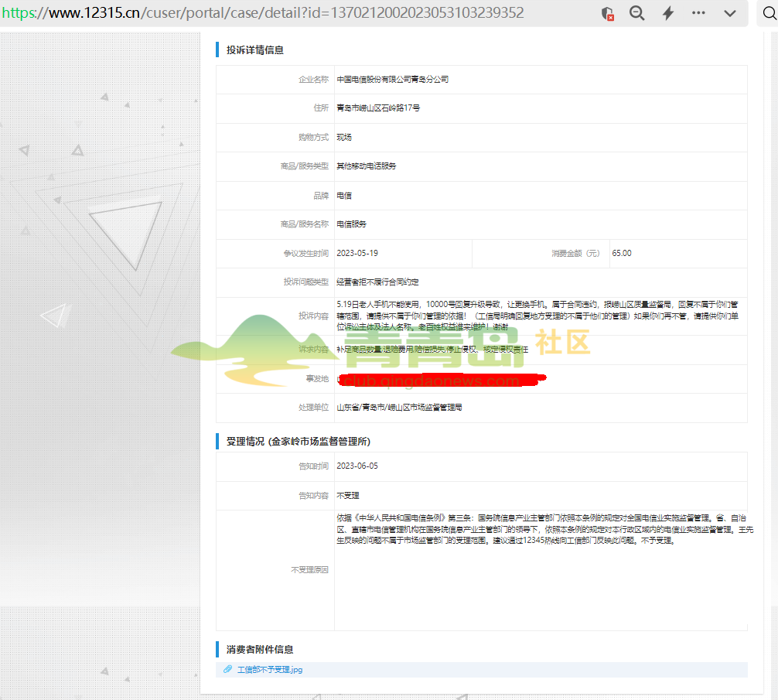Click the 处理单位 field label

(313, 408)
